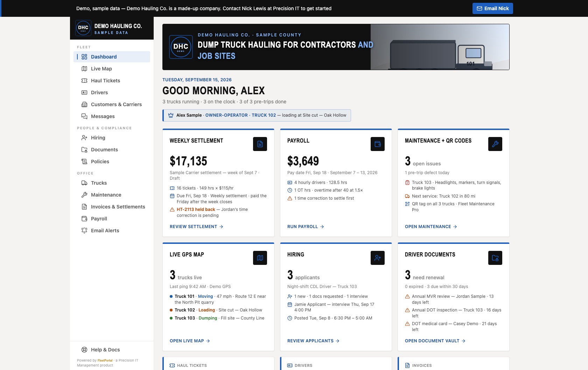
Task: Click the FleetPortal link in footer
Action: [105, 361]
